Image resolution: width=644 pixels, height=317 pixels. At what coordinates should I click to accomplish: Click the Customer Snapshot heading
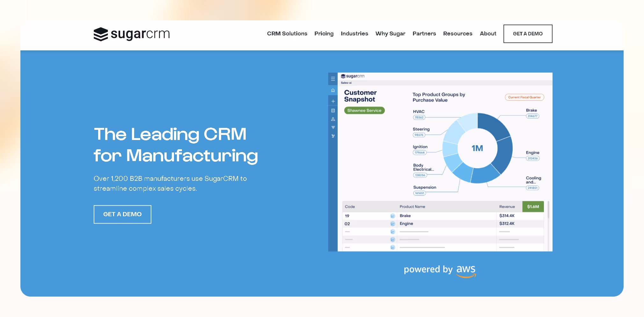(360, 96)
